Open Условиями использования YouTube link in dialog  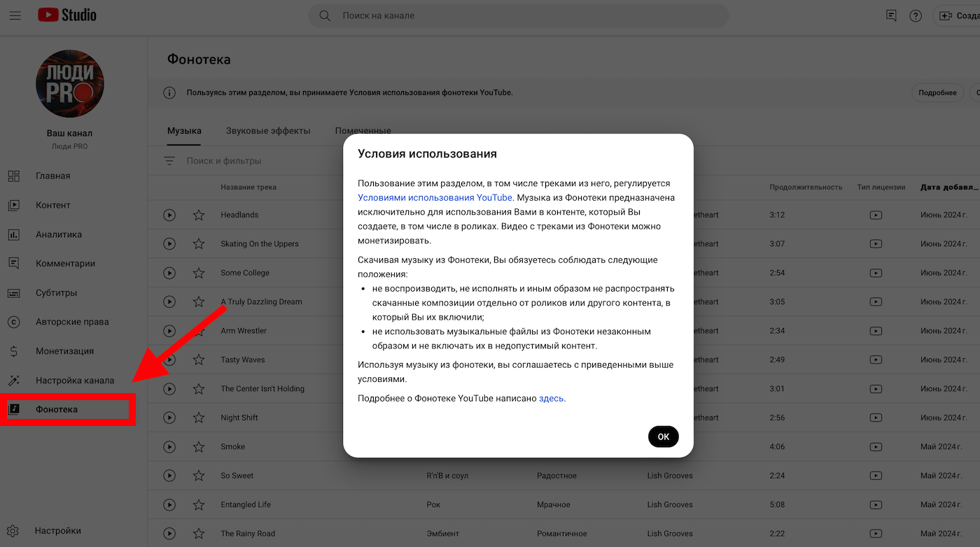point(435,198)
